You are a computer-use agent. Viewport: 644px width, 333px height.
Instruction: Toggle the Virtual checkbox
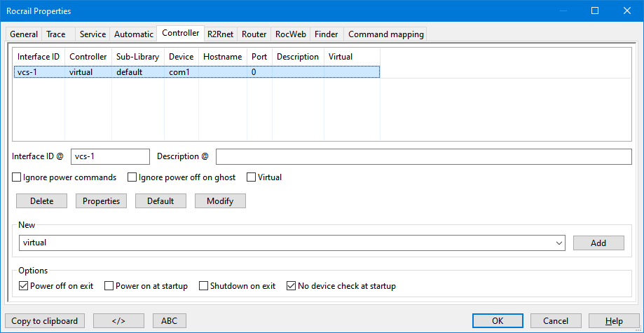(x=252, y=177)
